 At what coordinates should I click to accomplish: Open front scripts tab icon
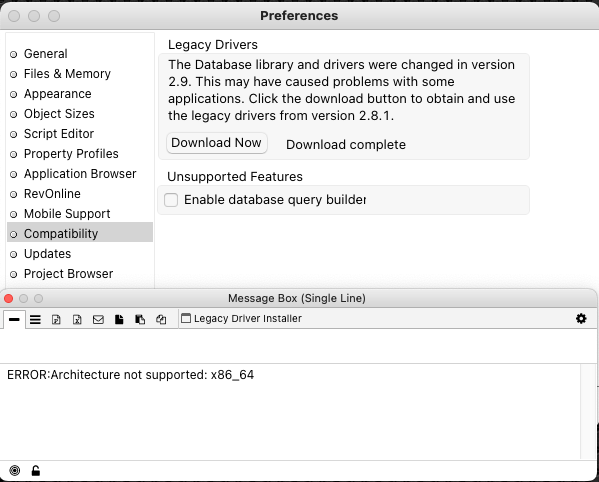click(x=119, y=319)
